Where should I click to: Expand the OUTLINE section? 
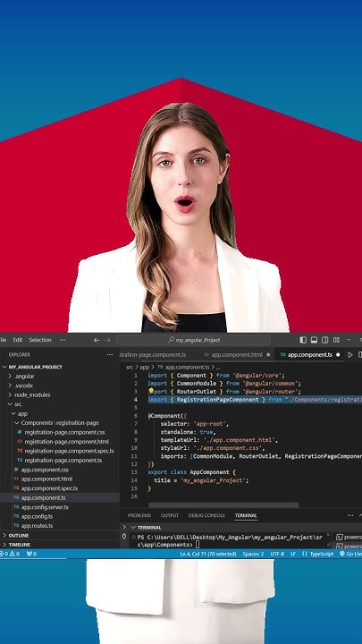(x=60, y=536)
